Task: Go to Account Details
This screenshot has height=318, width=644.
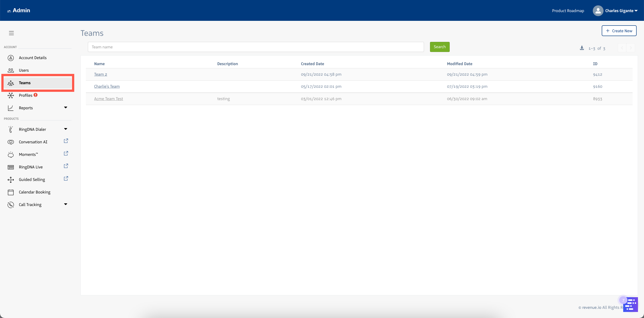Action: pos(32,58)
